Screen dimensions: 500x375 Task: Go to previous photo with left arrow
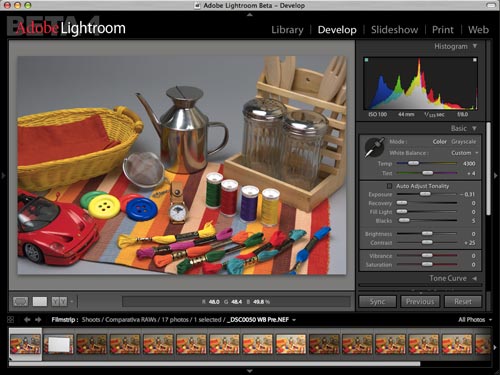(x=27, y=320)
